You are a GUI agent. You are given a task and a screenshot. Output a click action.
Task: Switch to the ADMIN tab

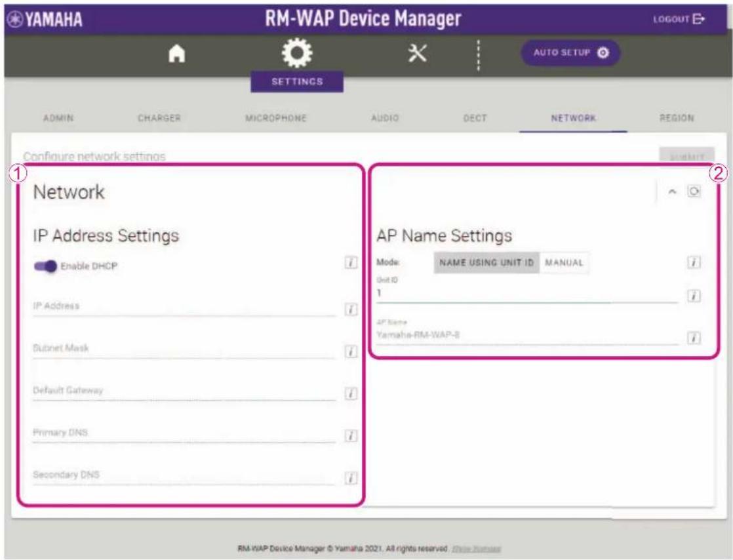[58, 118]
